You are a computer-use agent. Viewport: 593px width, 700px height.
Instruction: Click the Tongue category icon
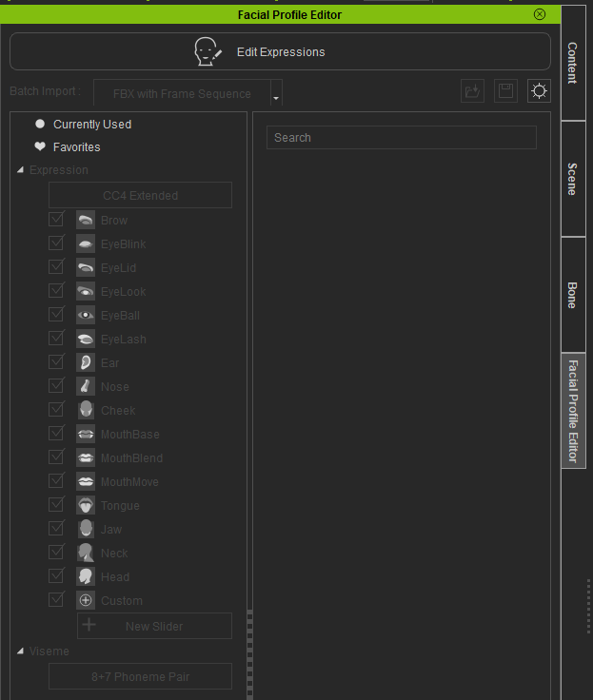click(86, 505)
